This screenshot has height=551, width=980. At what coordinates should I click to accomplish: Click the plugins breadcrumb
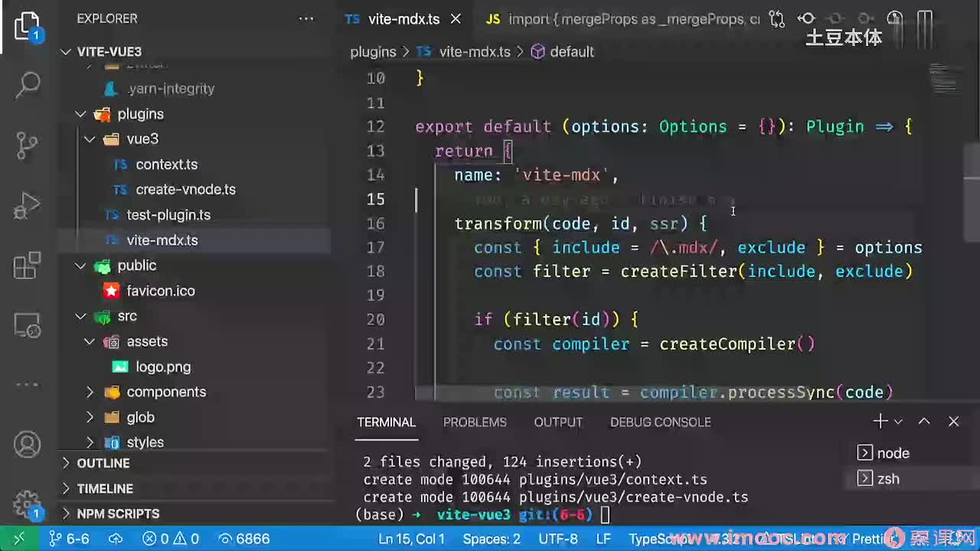coord(373,52)
